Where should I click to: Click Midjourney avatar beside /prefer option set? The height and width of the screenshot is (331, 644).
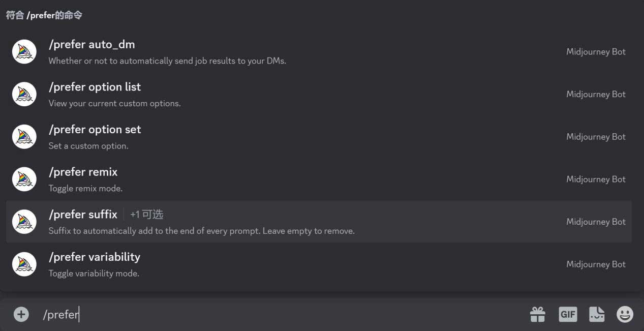point(24,137)
